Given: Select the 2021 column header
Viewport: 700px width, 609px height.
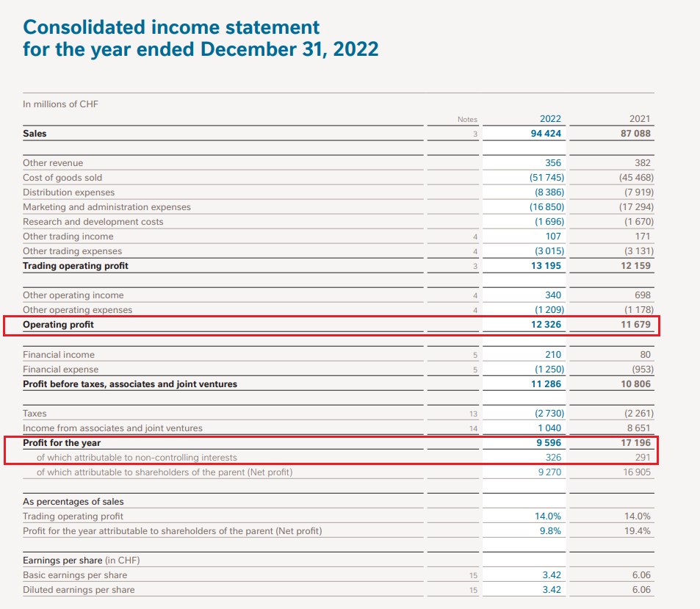Looking at the screenshot, I should point(639,119).
